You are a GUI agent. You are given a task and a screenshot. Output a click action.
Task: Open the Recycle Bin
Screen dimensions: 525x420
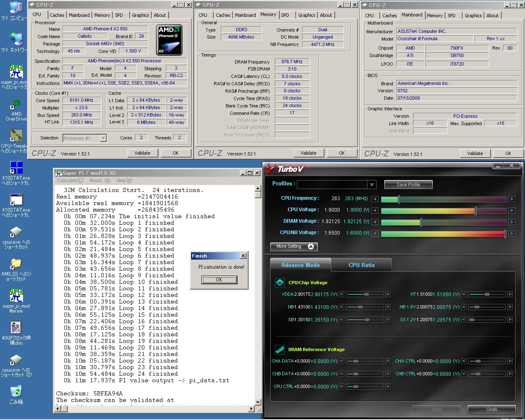click(16, 395)
